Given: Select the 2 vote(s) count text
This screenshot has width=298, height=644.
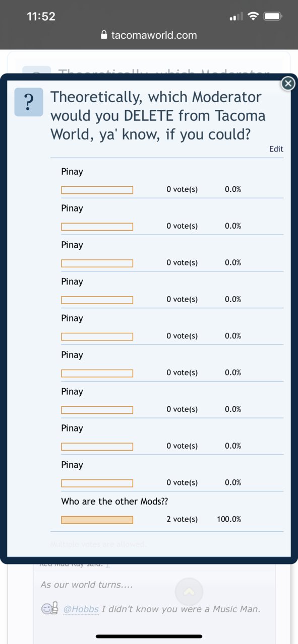Looking at the screenshot, I should [x=182, y=519].
